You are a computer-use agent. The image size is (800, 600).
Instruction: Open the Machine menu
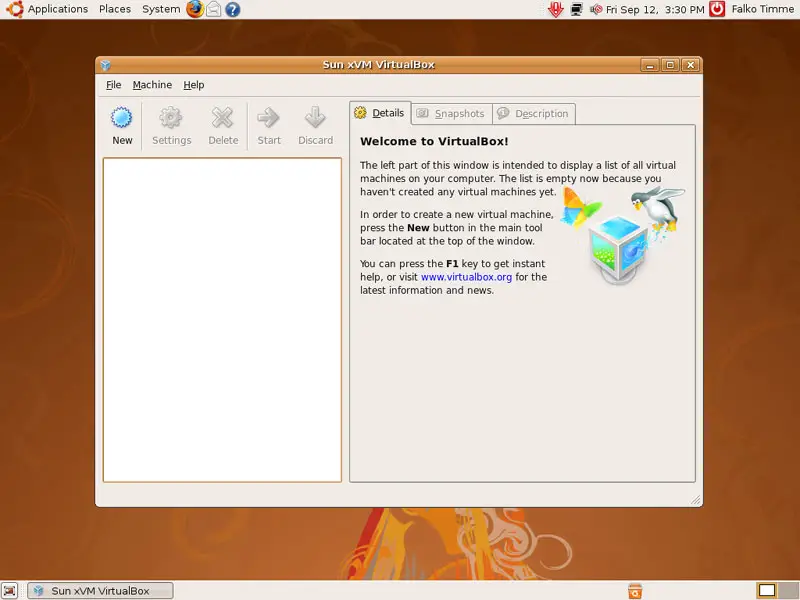(x=152, y=85)
